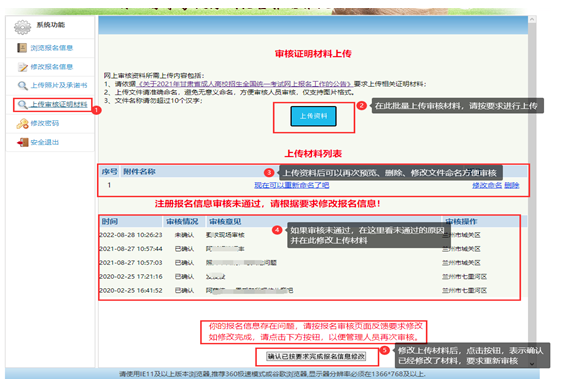Open 上传照片及承诺书 menu item

[x=59, y=85]
